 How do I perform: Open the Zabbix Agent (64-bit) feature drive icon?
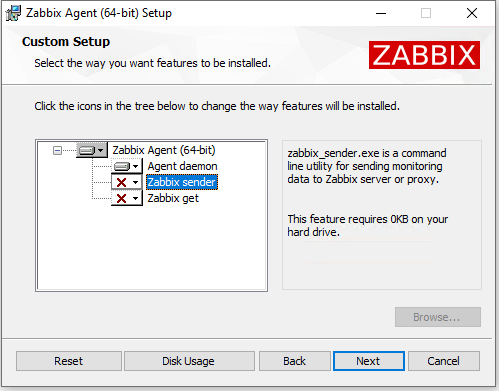coord(87,150)
